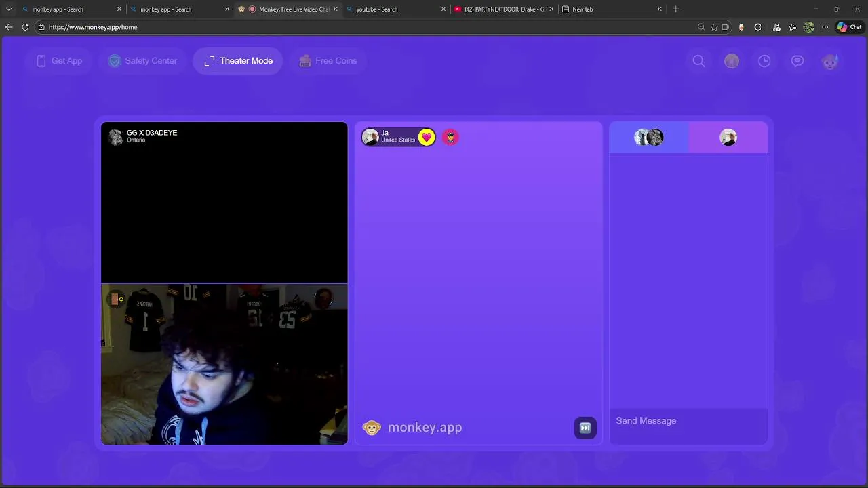This screenshot has width=868, height=488.
Task: Open a new browser tab with plus button
Action: point(676,9)
